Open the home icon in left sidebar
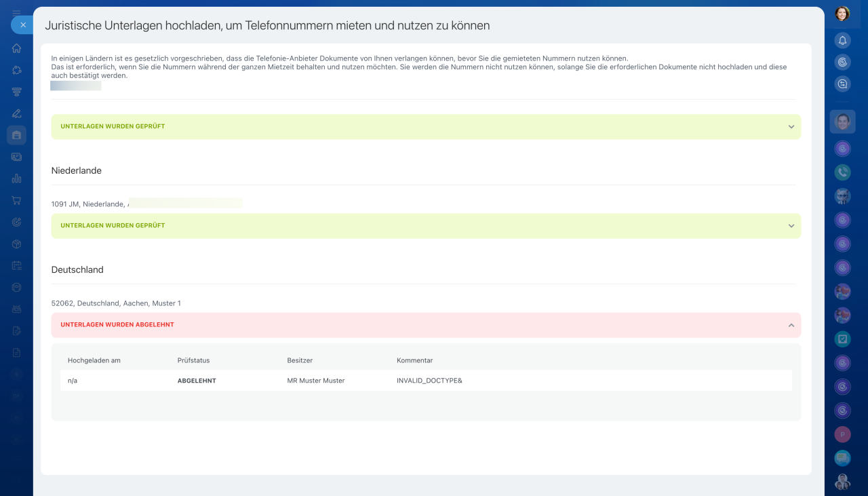This screenshot has width=868, height=496. 16,48
